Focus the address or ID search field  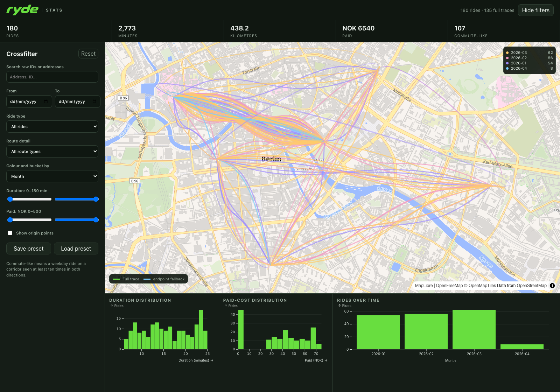click(52, 77)
